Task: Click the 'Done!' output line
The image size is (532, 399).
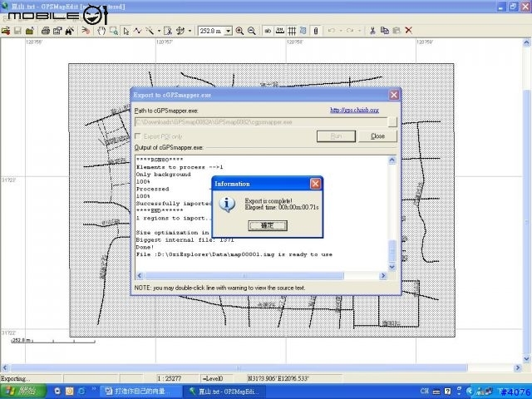Action: pos(145,247)
